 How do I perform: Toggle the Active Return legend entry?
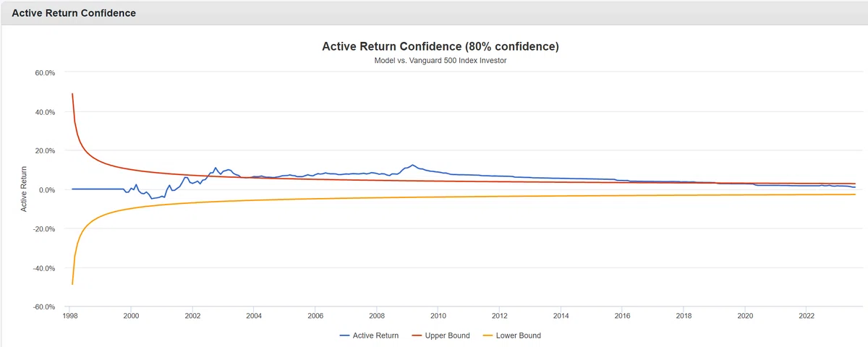[369, 335]
